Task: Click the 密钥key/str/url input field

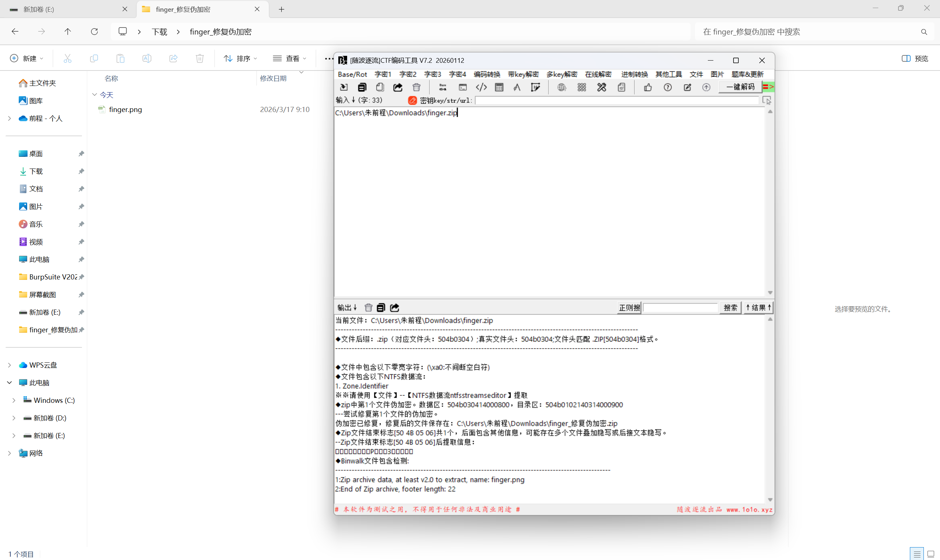Action: [x=617, y=100]
